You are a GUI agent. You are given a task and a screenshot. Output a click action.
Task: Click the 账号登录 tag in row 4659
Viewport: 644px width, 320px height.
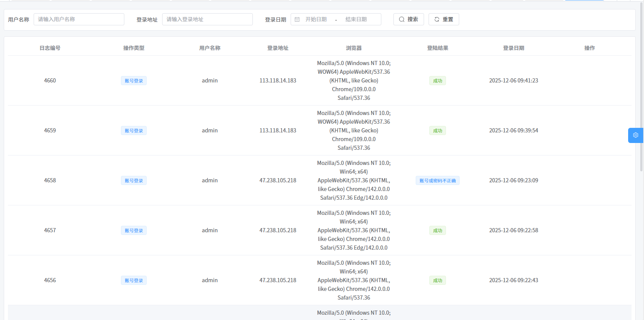click(134, 131)
